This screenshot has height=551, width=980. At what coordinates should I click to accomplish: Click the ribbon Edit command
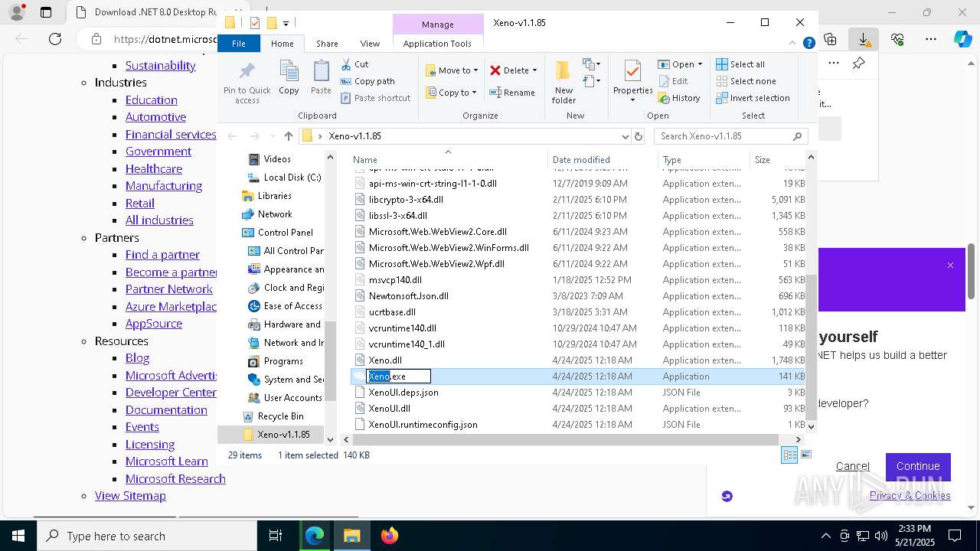click(x=673, y=81)
